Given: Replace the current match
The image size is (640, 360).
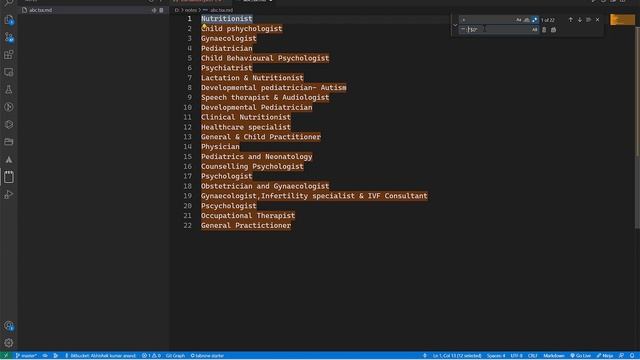Looking at the screenshot, I should (x=544, y=30).
